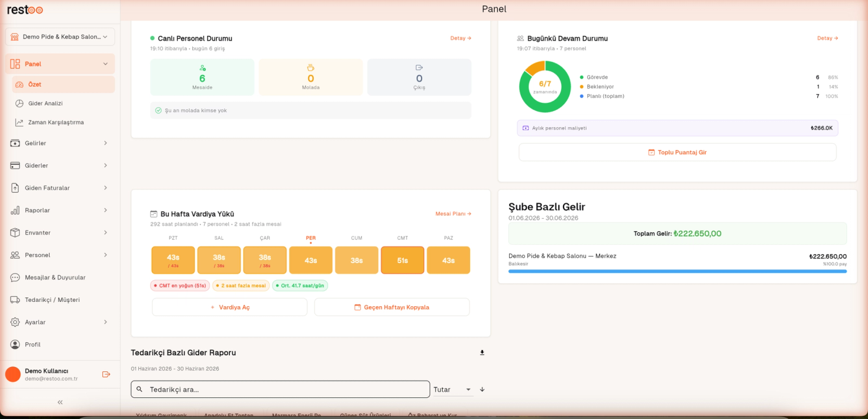
Task: Click the Profil user icon
Action: pyautogui.click(x=15, y=345)
